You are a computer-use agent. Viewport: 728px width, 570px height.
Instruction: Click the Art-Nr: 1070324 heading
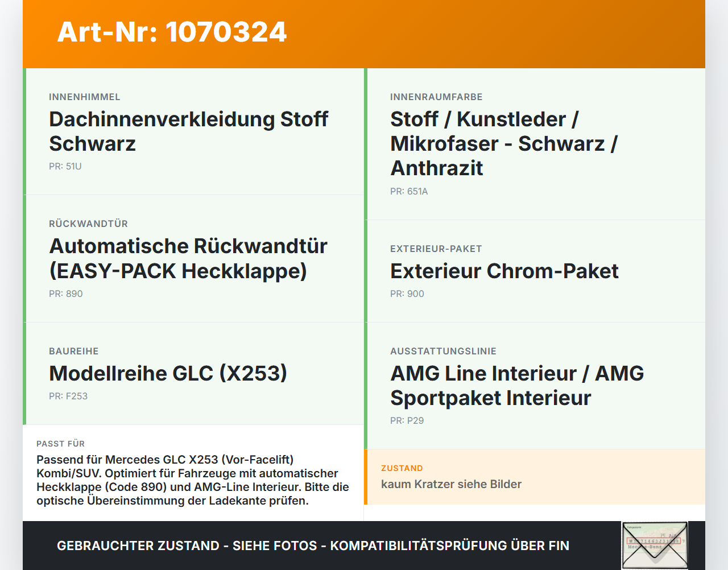pos(172,32)
